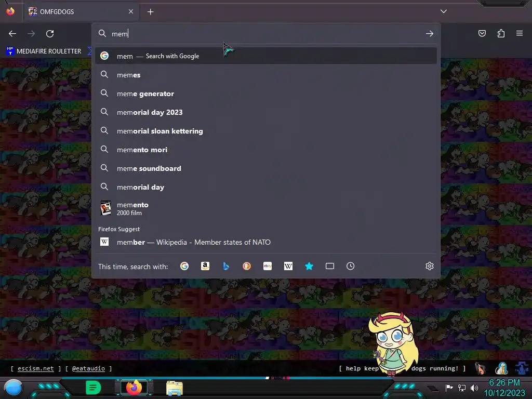Open the escism.net link

pyautogui.click(x=36, y=368)
